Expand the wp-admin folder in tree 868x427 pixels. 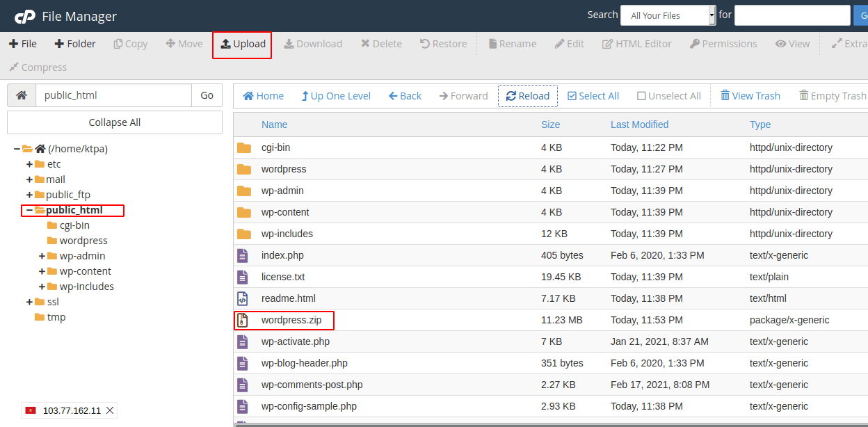[x=42, y=256]
